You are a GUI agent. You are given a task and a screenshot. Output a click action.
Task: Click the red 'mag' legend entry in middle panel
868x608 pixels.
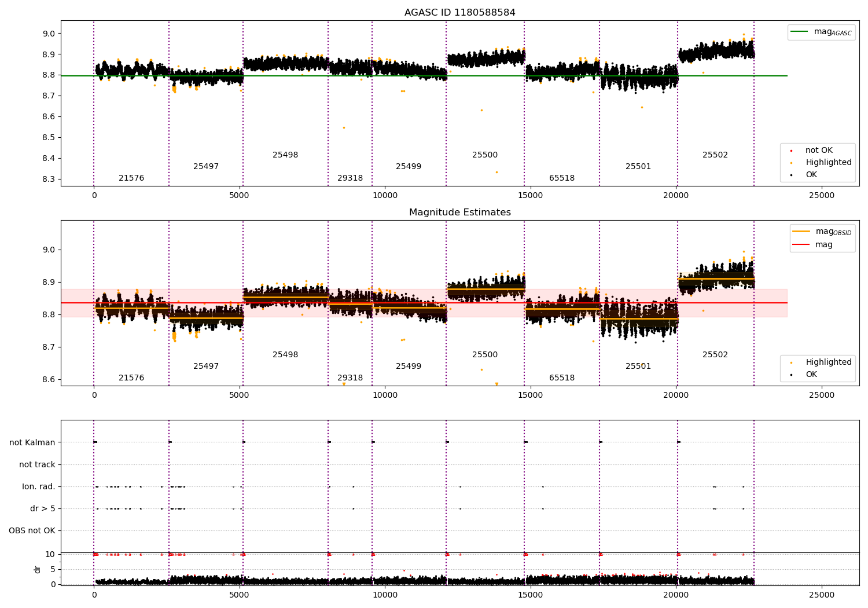coord(814,245)
